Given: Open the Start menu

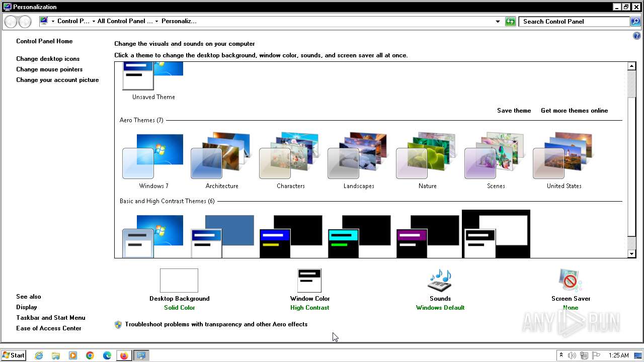Looking at the screenshot, I should [14, 355].
